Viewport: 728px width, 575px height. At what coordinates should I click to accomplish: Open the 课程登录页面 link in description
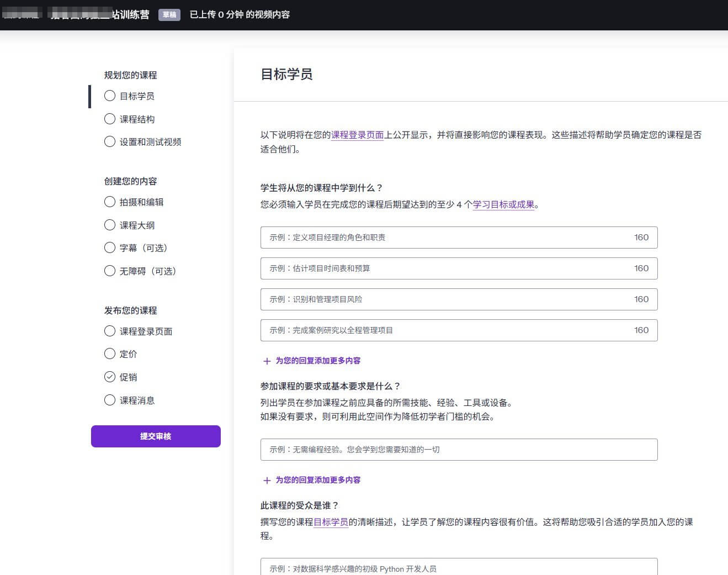(x=358, y=135)
